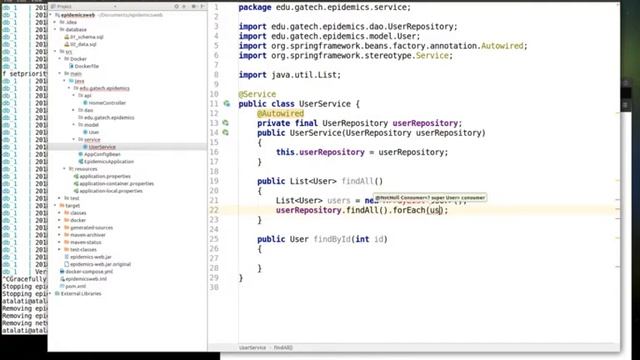This screenshot has width=640, height=360.
Task: Collapse the Docker folder
Action: (x=60, y=59)
